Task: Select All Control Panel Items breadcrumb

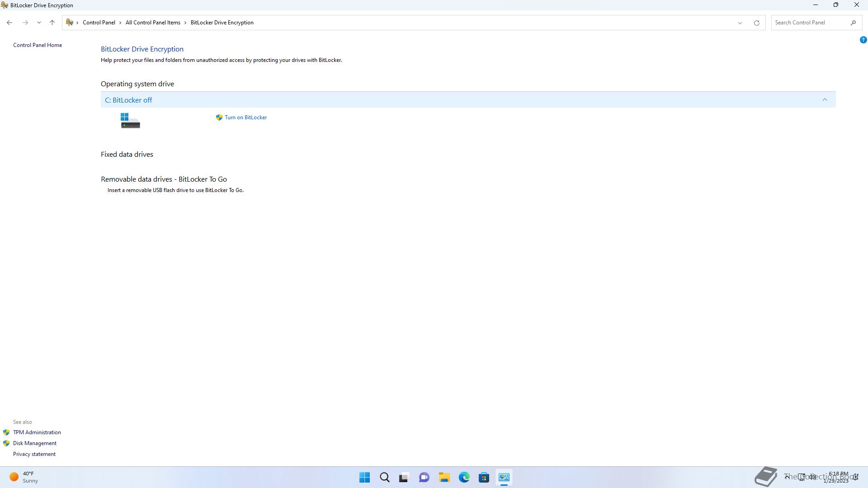Action: [153, 23]
